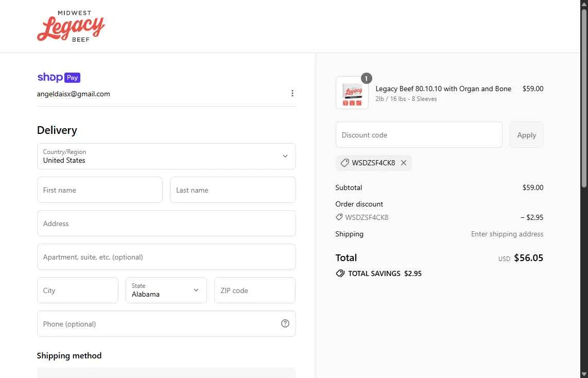Image resolution: width=588 pixels, height=378 pixels.
Task: Click the Apply discount button
Action: point(527,134)
